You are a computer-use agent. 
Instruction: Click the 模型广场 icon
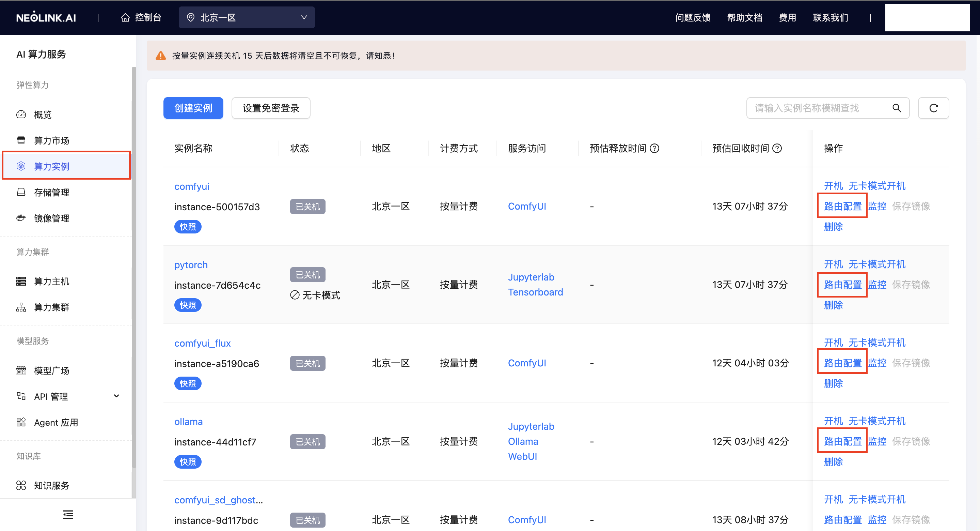click(x=21, y=370)
